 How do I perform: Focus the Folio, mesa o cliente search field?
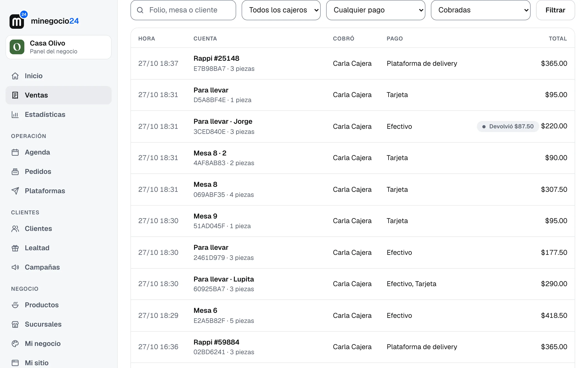[183, 10]
